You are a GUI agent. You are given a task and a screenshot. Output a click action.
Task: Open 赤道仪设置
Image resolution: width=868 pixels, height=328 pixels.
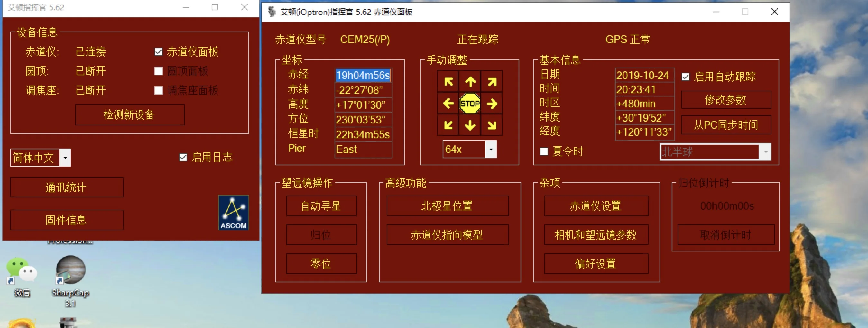pos(596,206)
